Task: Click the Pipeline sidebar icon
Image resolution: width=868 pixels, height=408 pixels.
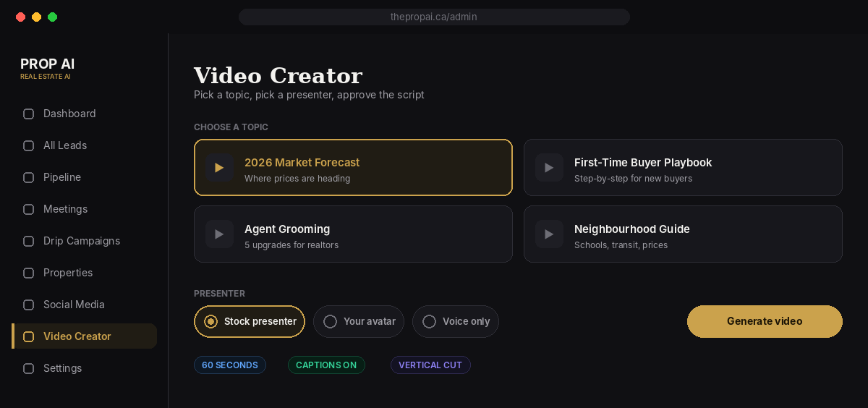Action: point(29,177)
